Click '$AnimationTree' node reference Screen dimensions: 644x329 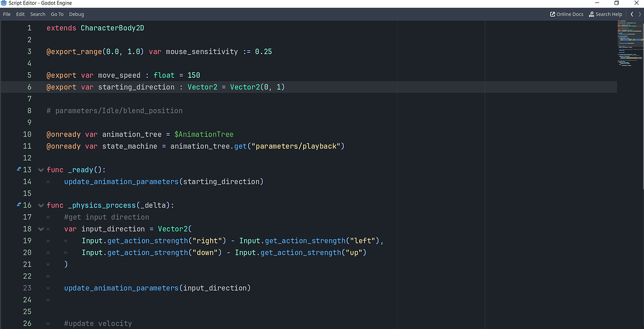pyautogui.click(x=204, y=135)
